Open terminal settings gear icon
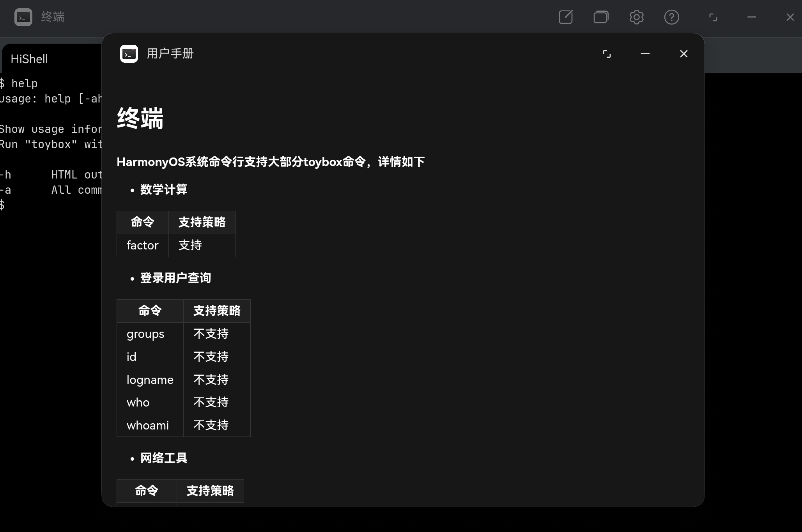The width and height of the screenshot is (802, 532). [x=636, y=17]
